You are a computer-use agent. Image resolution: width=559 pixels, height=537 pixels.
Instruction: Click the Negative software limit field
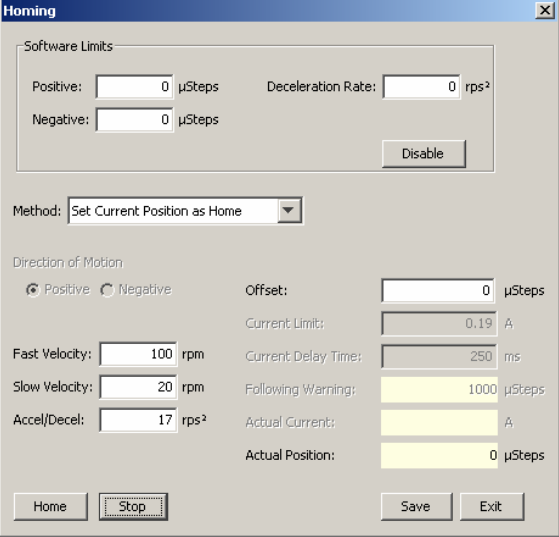135,119
